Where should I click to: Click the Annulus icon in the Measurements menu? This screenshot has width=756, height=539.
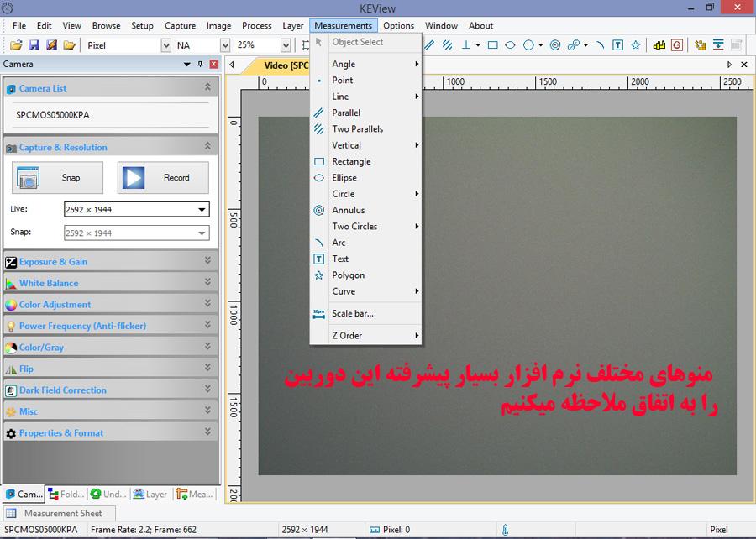[x=318, y=210]
